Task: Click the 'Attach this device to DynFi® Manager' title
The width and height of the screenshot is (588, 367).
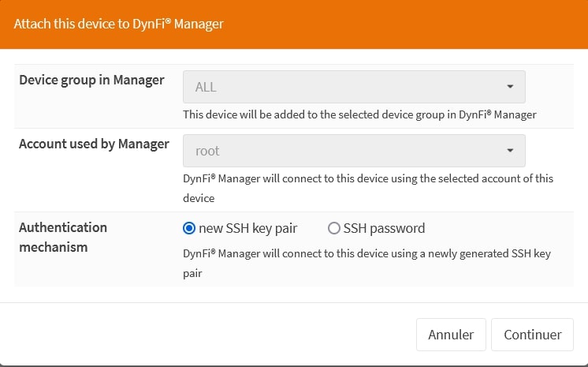Action: point(119,24)
